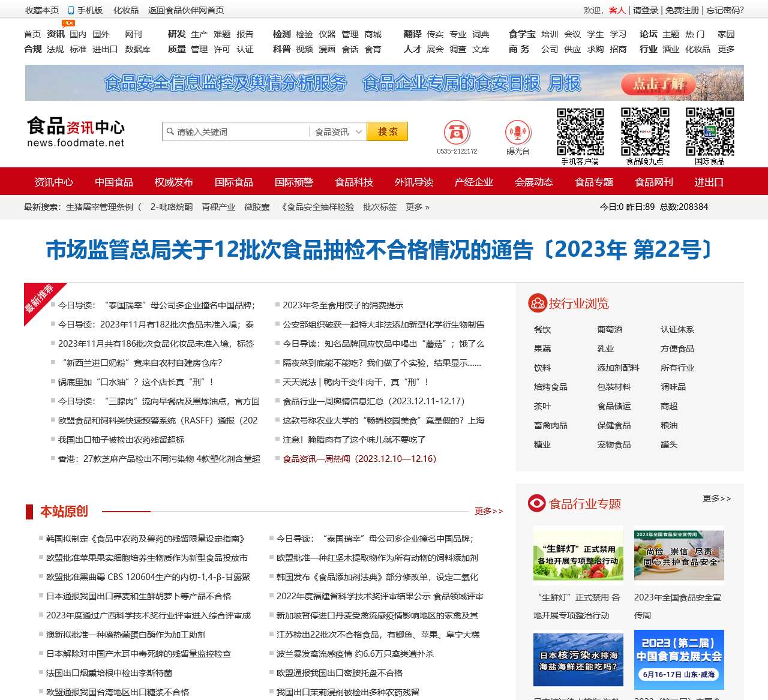
Task: Click the 食学宝 menu item
Action: [x=522, y=34]
